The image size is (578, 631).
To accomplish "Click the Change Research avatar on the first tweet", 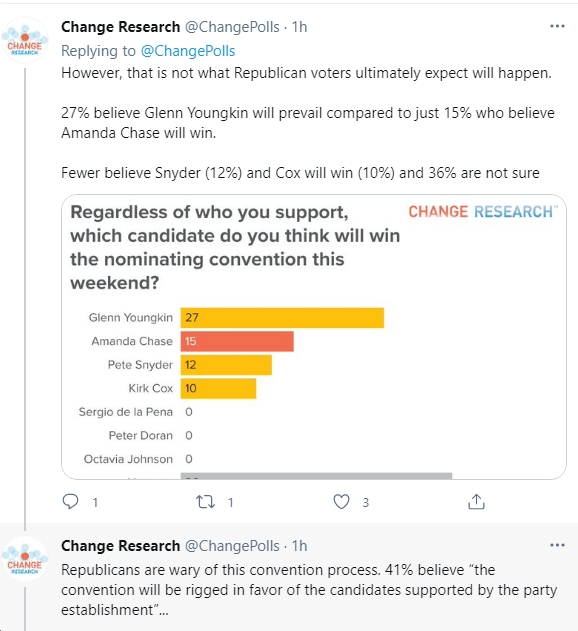I will click(25, 40).
